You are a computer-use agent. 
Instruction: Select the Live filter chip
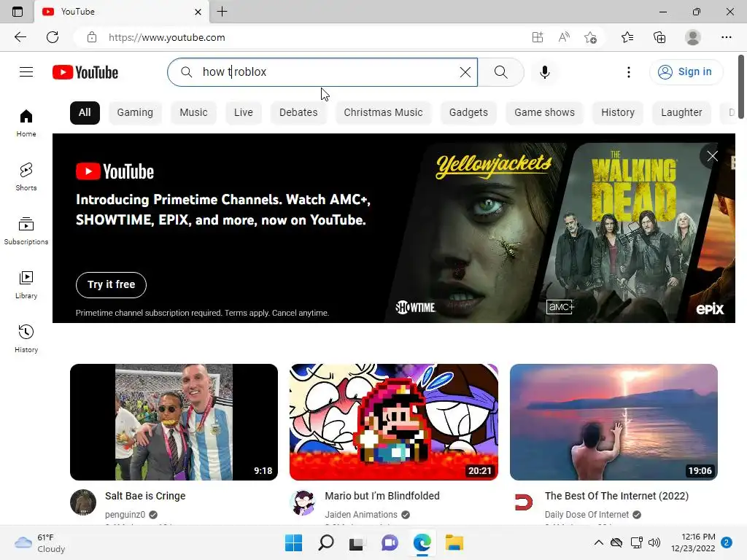click(x=244, y=112)
